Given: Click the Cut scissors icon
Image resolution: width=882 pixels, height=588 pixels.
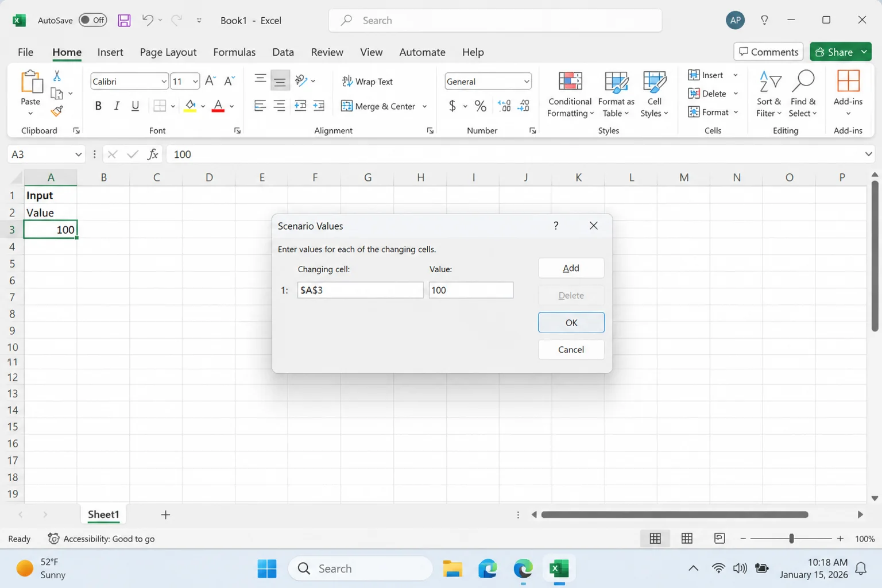Looking at the screenshot, I should click(x=57, y=75).
